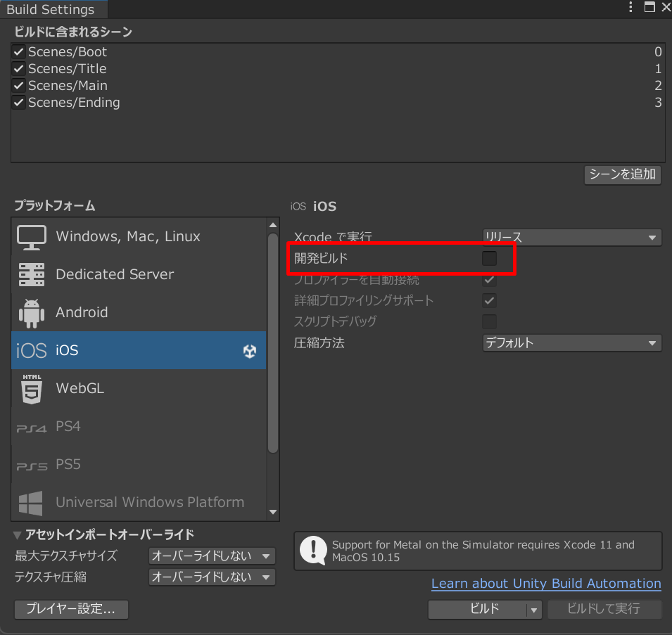672x635 pixels.
Task: Select the Windows, Mac, Linux monitor icon
Action: [x=32, y=237]
